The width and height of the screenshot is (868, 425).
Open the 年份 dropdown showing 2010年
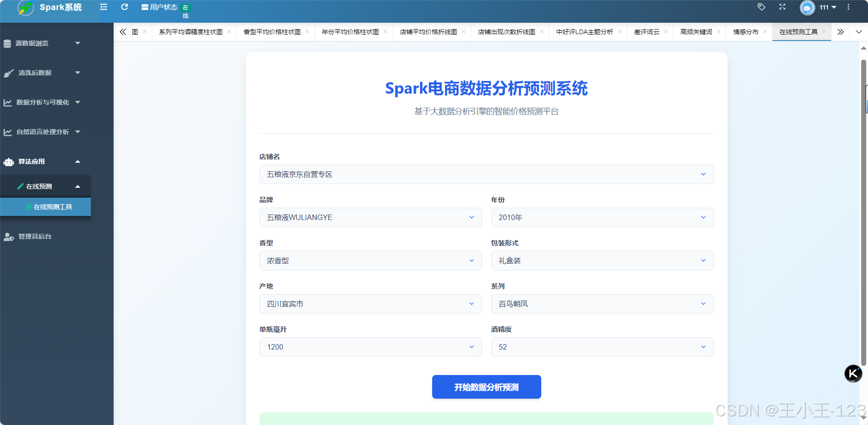[602, 217]
